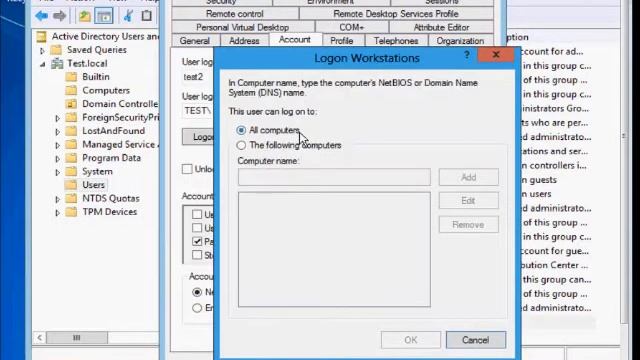
Task: Open the Telephones tab
Action: pos(396,41)
